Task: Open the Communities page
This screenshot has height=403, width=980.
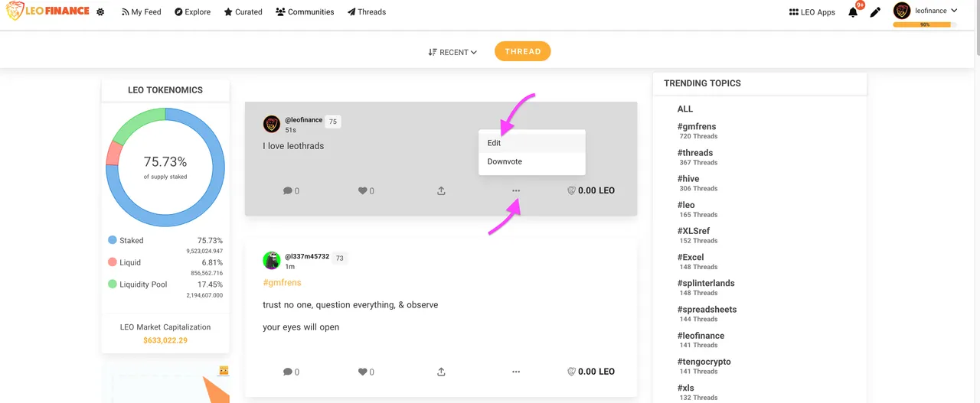Action: [305, 12]
